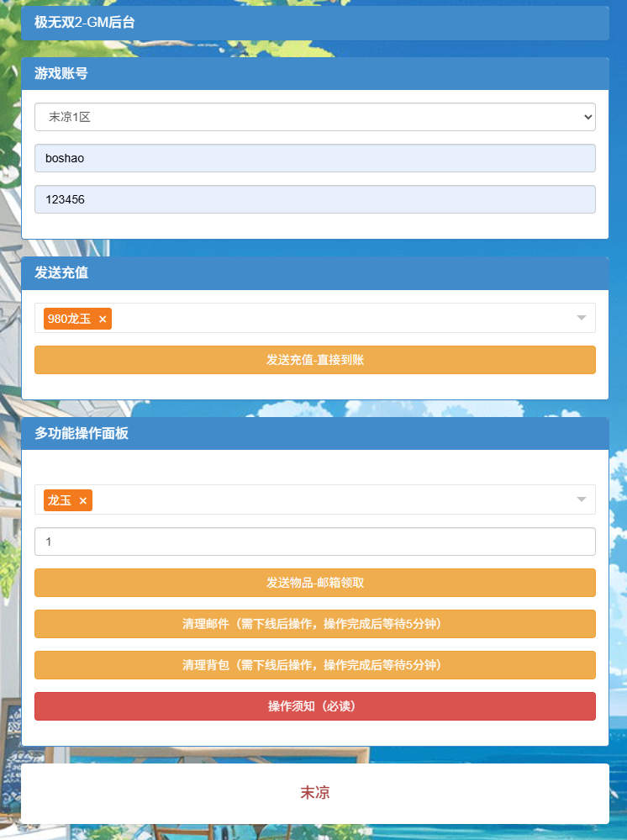Open the 末凉1区 server dropdown
Viewport: 627px width, 840px height.
pos(314,117)
